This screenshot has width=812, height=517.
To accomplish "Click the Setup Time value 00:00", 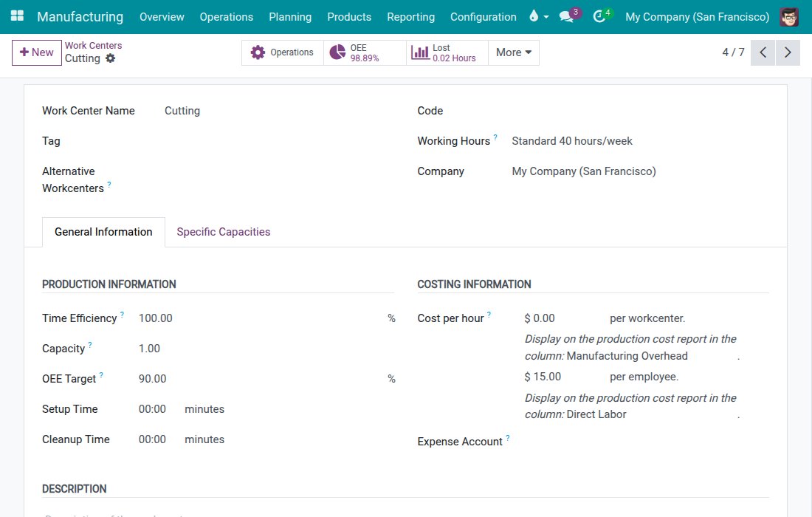I will tap(152, 409).
